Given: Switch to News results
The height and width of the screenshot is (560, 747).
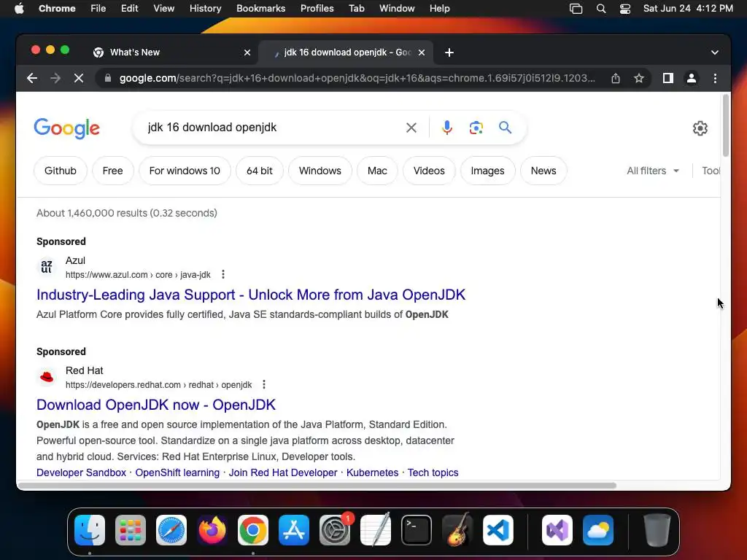Looking at the screenshot, I should [543, 171].
